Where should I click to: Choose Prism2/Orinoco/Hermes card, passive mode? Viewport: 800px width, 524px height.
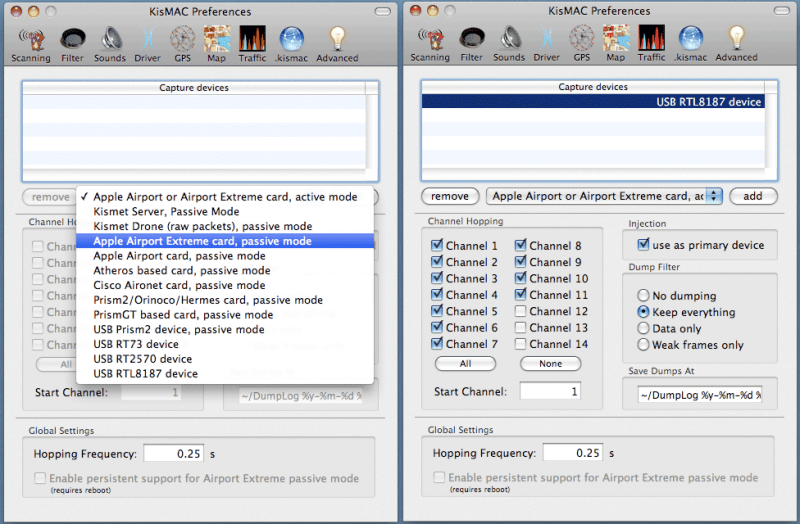225,300
